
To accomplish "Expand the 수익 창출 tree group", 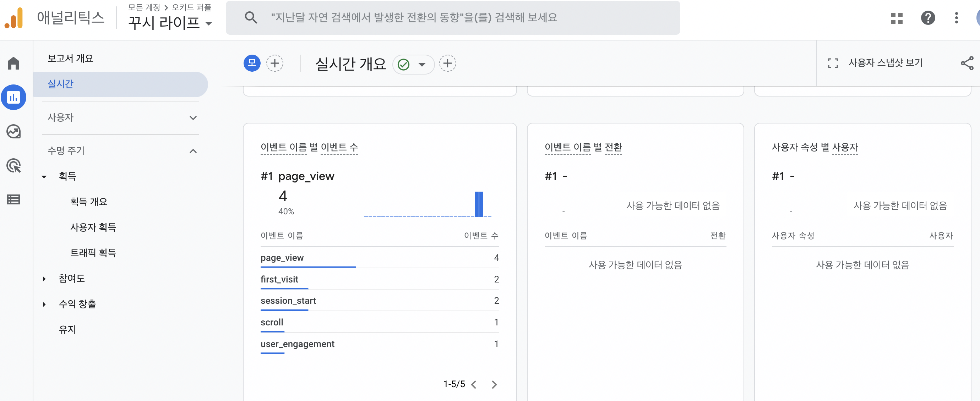I will click(44, 304).
